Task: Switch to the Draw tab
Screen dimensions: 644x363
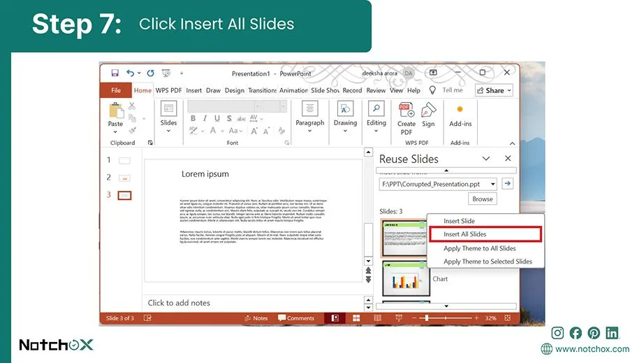Action: point(213,90)
